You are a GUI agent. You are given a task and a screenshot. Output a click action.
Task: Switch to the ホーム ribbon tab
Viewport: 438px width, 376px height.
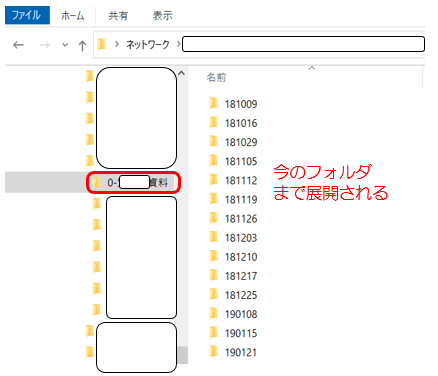73,16
